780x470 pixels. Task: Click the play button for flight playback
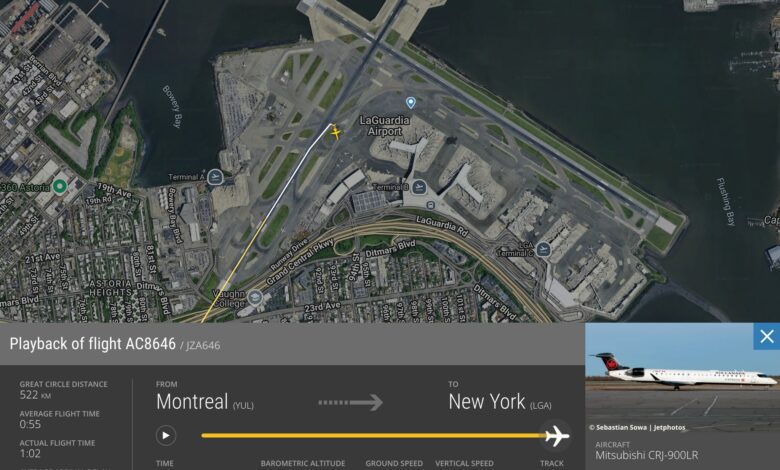click(x=166, y=436)
